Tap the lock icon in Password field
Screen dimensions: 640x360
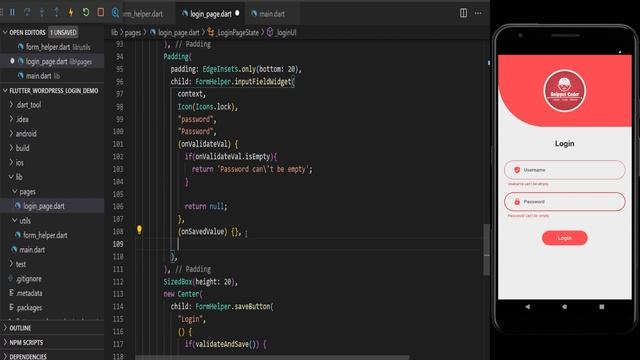click(517, 202)
